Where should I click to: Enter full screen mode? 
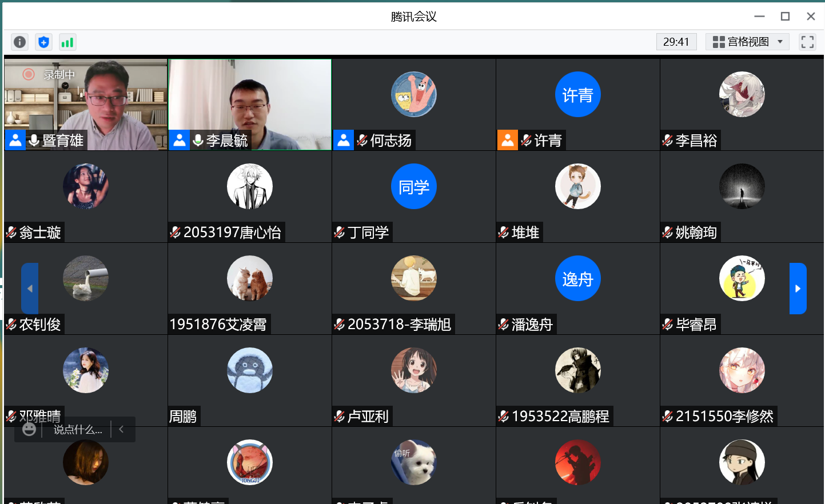pos(807,42)
